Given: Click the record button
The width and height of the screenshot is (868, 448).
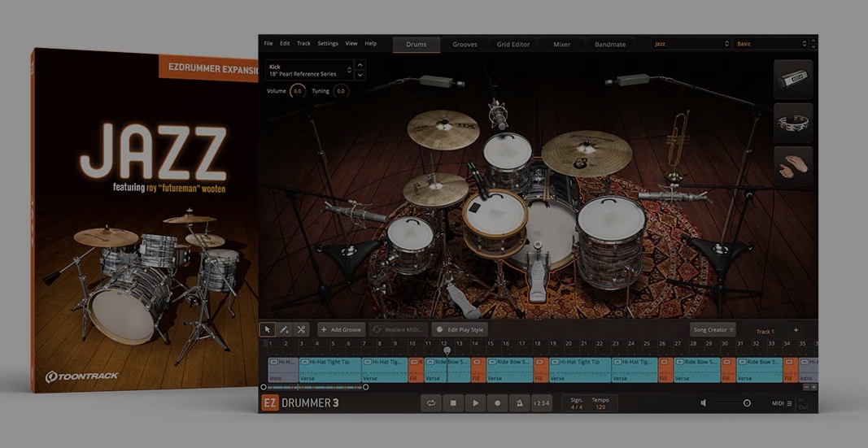Looking at the screenshot, I should 497,403.
